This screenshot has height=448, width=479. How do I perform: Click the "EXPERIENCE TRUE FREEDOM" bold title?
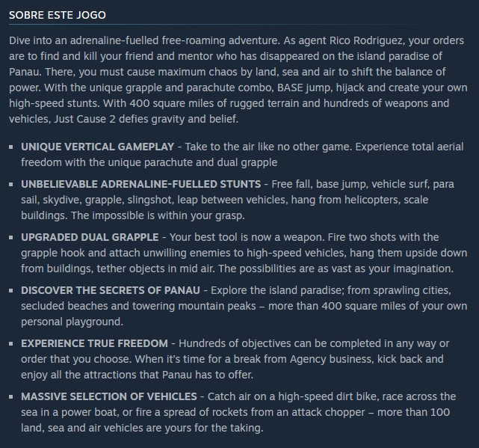[x=94, y=343]
